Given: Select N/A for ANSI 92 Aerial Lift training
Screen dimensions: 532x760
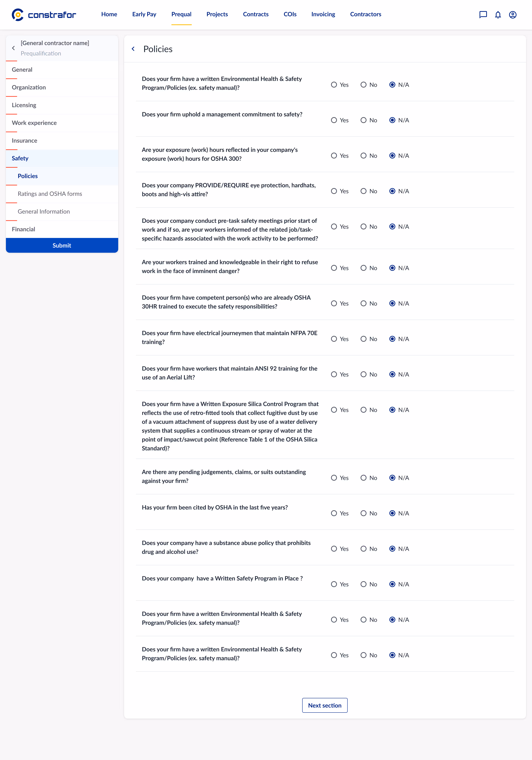Looking at the screenshot, I should [392, 374].
